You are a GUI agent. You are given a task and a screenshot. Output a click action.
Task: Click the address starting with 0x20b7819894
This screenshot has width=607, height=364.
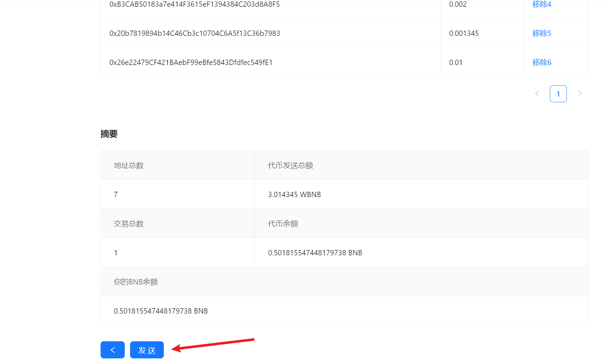pyautogui.click(x=194, y=33)
